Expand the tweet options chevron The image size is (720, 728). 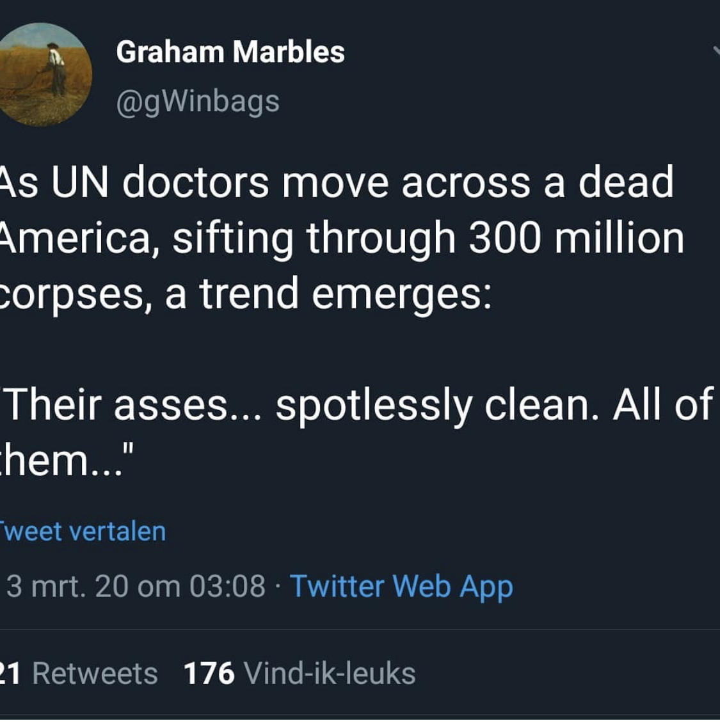tap(715, 52)
